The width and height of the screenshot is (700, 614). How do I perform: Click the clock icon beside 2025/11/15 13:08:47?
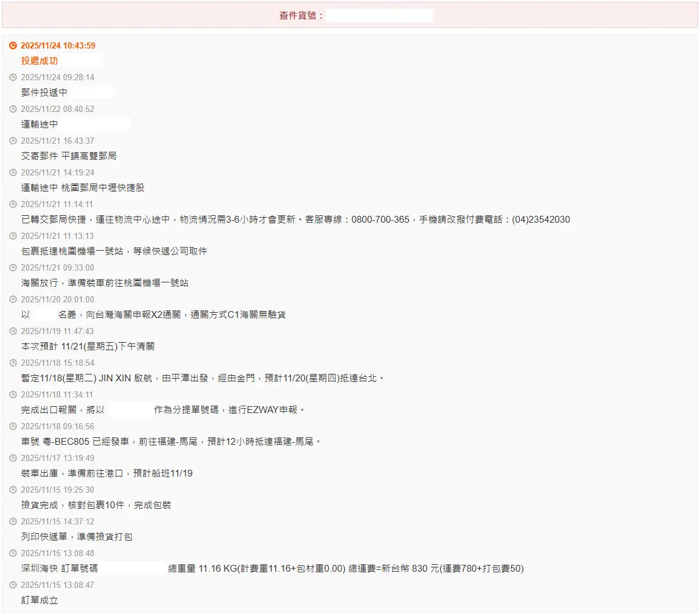pyautogui.click(x=13, y=585)
